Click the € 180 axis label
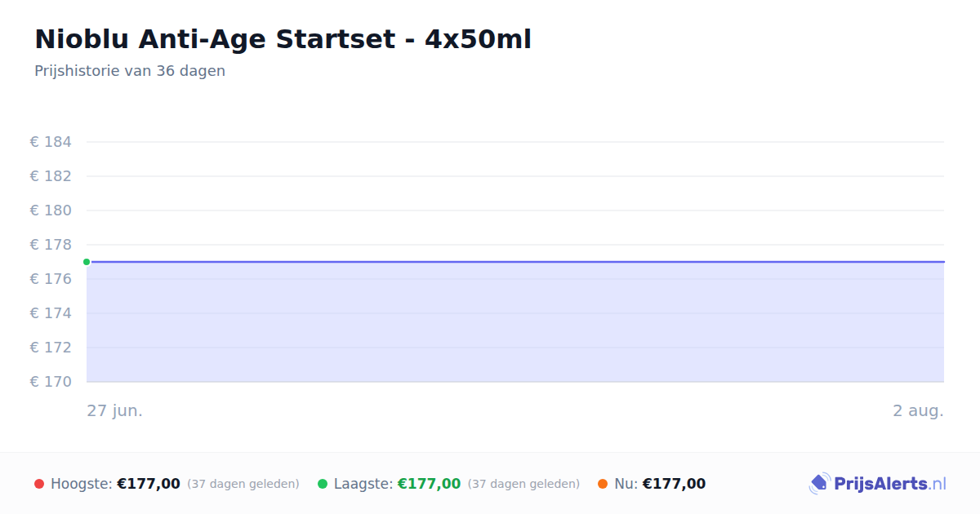980x514 pixels. 51,210
